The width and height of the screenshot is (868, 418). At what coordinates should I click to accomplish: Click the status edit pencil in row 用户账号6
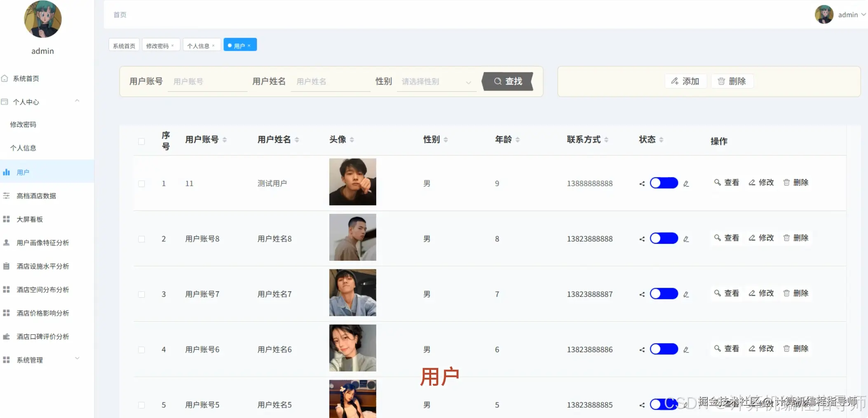point(686,350)
